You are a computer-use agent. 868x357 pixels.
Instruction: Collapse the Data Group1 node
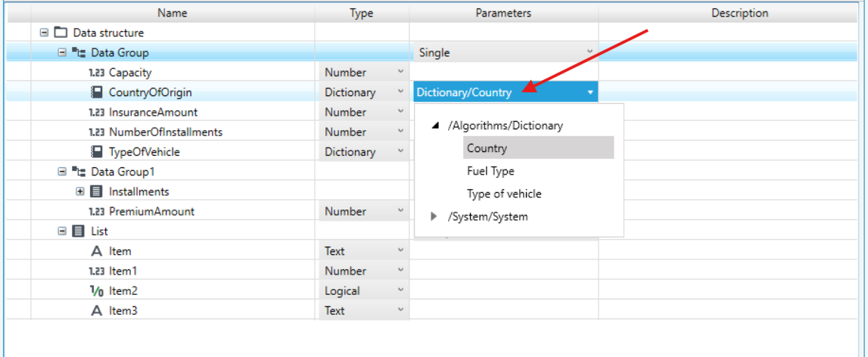[62, 172]
